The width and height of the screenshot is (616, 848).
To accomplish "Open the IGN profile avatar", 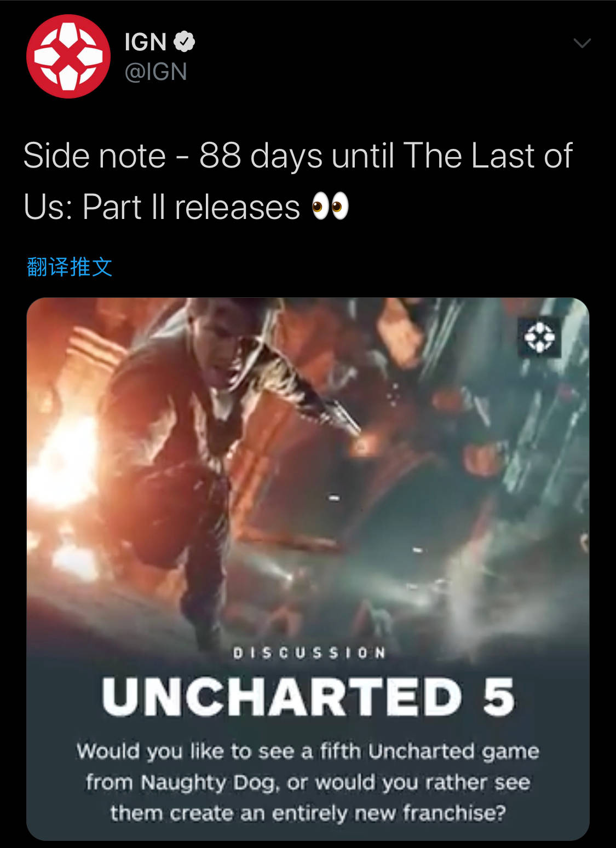I will click(x=68, y=56).
